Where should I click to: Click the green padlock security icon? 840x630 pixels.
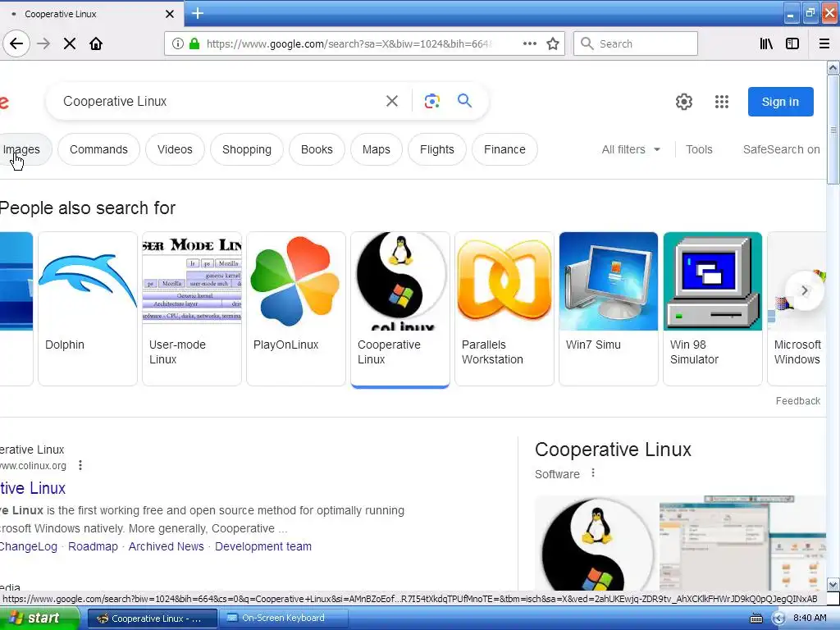coord(194,43)
